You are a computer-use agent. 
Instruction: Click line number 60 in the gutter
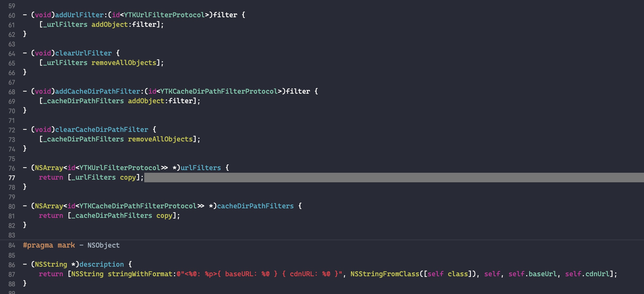point(12,15)
